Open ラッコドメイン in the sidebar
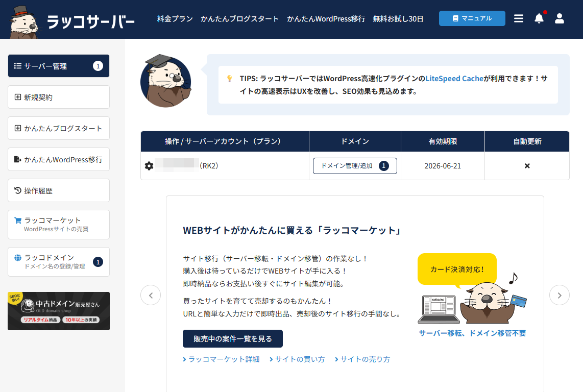Viewport: 583px width, 392px height. pos(59,262)
